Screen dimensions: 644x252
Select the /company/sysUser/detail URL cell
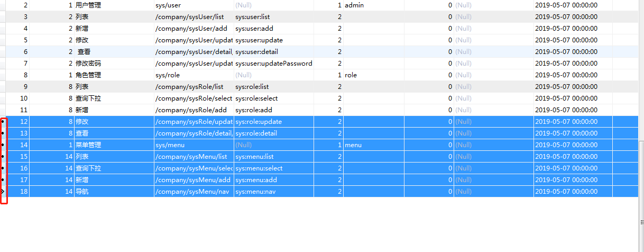(194, 52)
